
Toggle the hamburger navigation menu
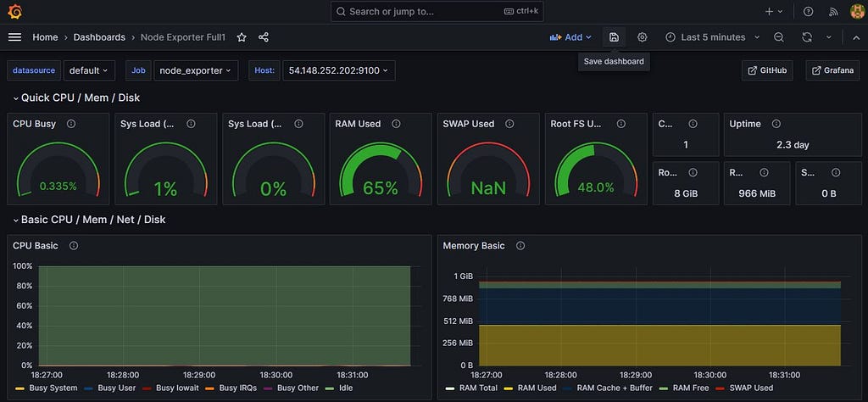[x=15, y=37]
